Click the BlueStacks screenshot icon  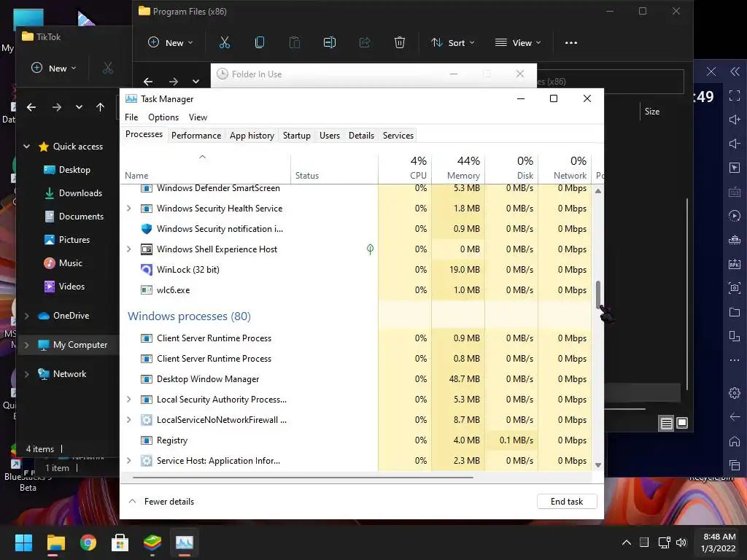click(735, 287)
